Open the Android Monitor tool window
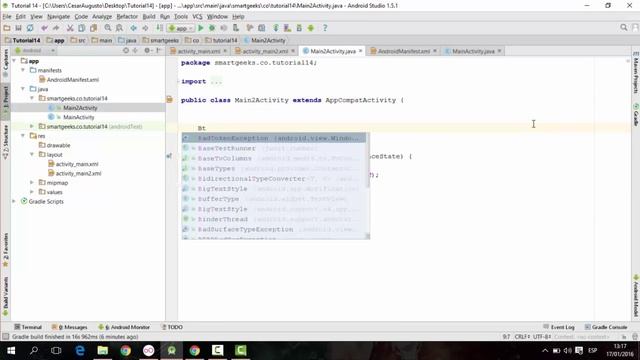The height and width of the screenshot is (360, 640). click(124, 327)
